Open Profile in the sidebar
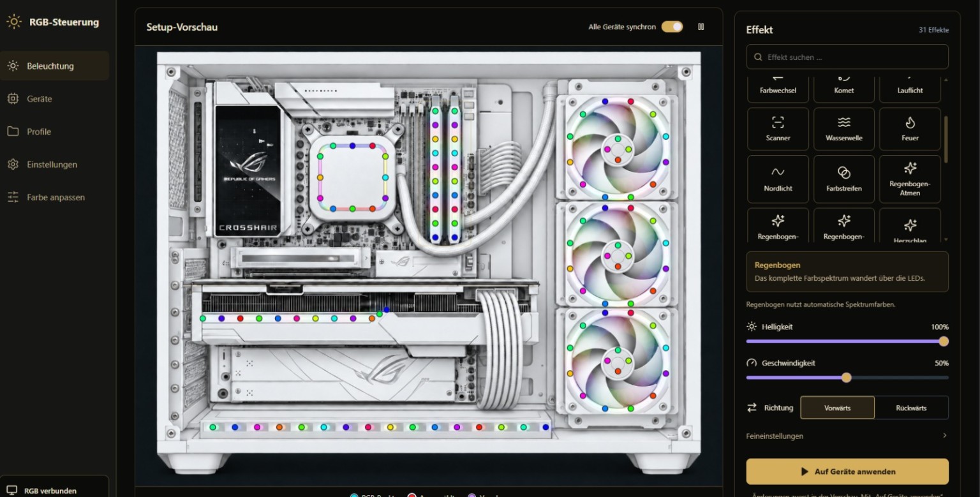This screenshot has width=980, height=497. 55,131
